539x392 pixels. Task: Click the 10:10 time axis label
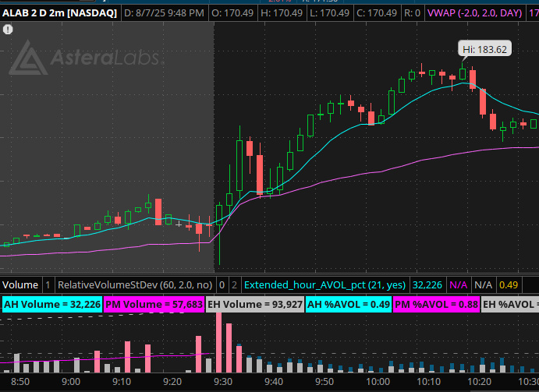pyautogui.click(x=429, y=382)
